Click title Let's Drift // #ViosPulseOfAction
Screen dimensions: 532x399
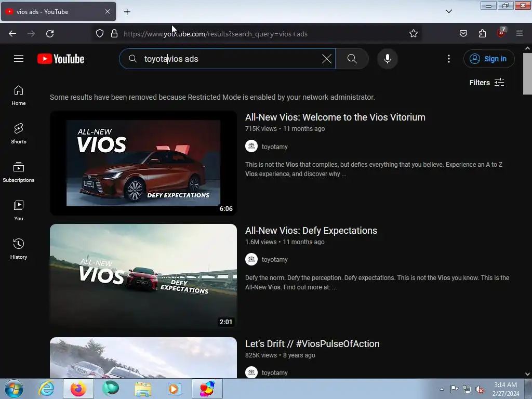(312, 344)
